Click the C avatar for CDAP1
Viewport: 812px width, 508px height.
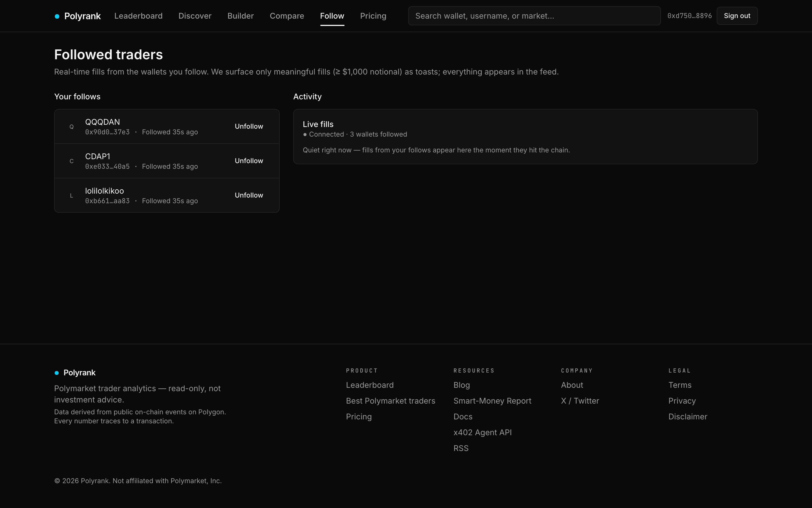[71, 161]
